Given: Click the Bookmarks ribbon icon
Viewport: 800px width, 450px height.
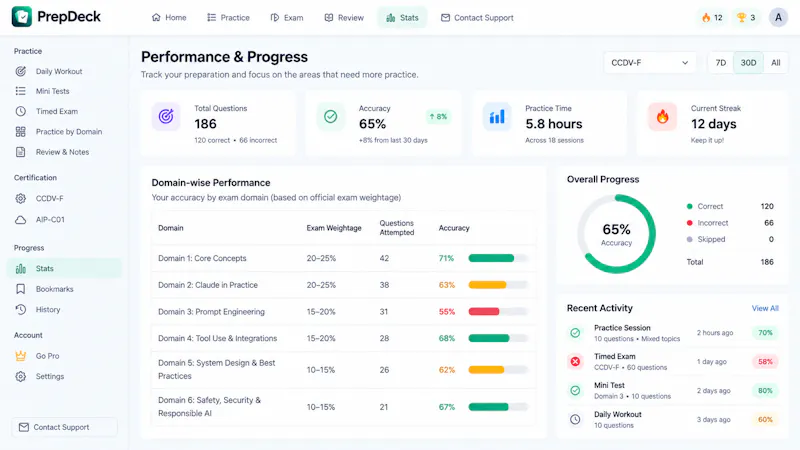Looking at the screenshot, I should (20, 289).
